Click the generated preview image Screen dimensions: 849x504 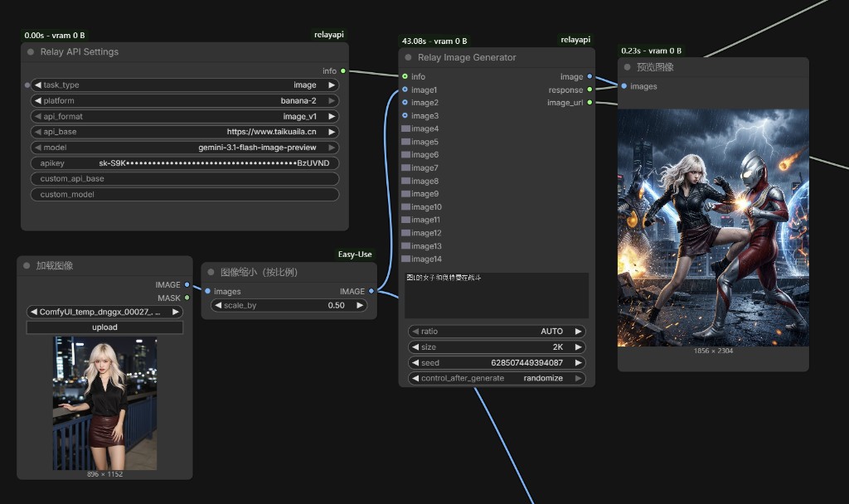712,227
